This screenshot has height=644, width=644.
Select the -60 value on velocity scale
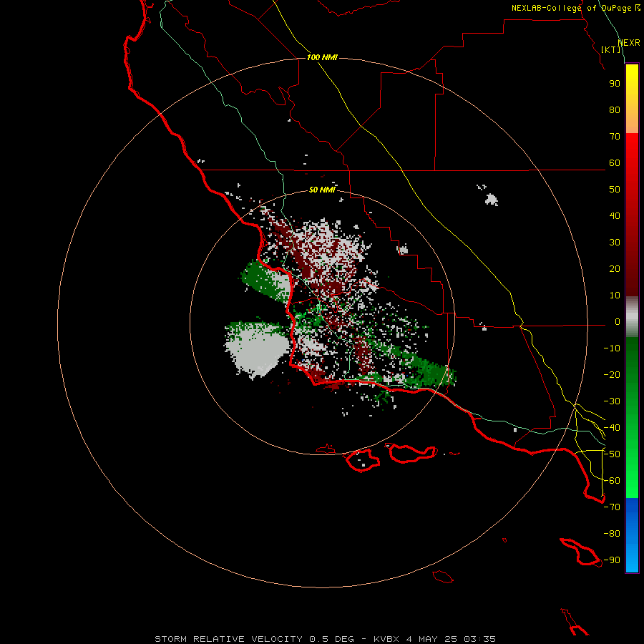coord(612,481)
